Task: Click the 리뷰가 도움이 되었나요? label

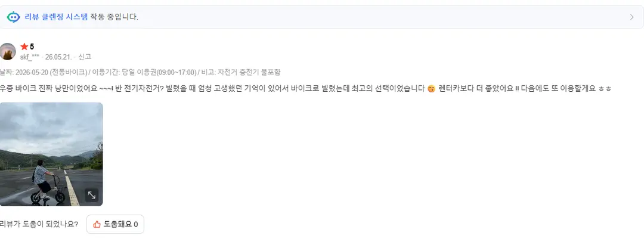Action: [x=39, y=224]
